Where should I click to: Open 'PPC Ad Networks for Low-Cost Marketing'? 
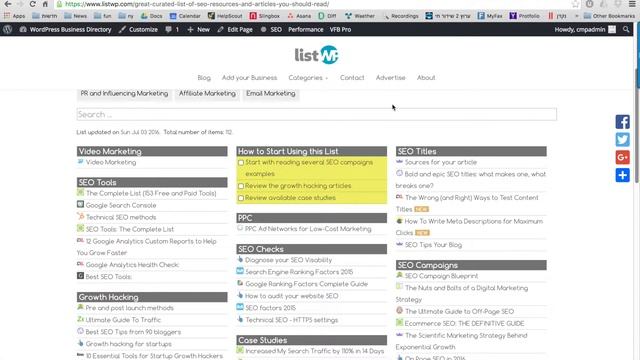pos(308,229)
